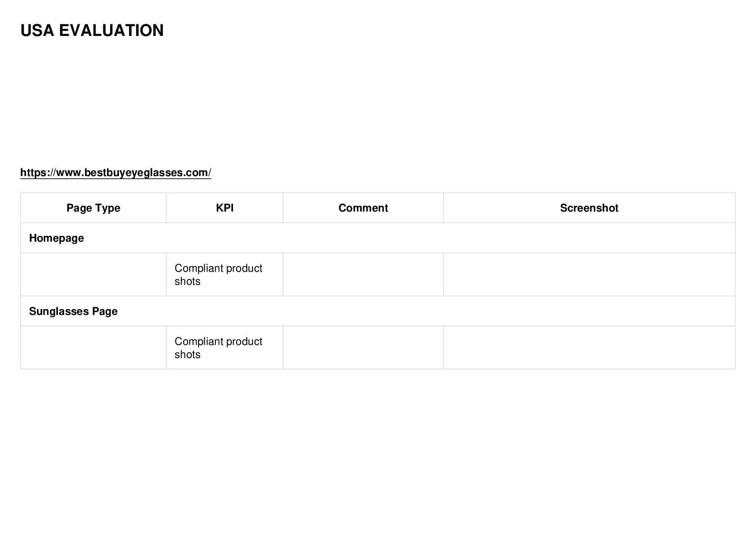Select the Page Type column header
Screen dimensions: 756x535
point(93,208)
